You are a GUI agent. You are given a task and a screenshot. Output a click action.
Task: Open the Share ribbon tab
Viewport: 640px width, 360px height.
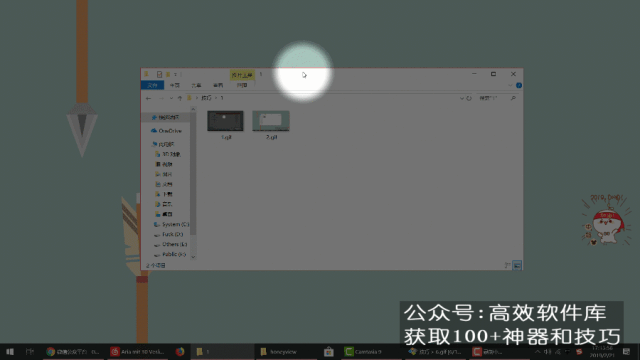point(196,85)
